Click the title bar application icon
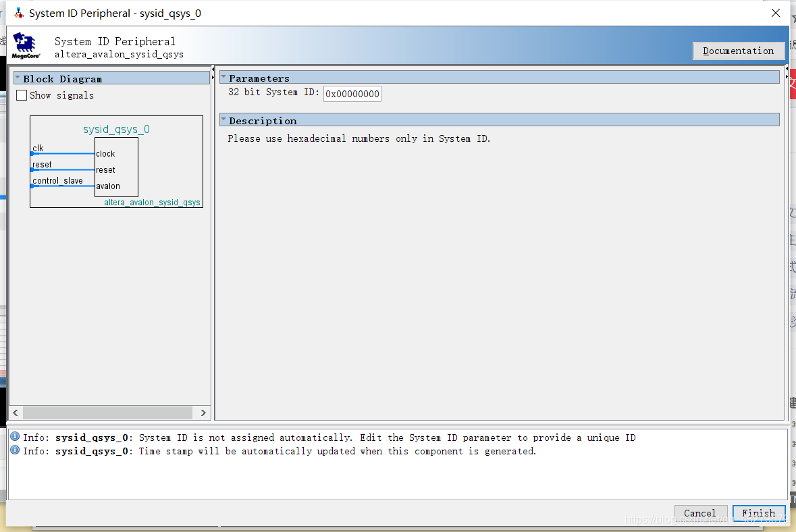 point(19,14)
